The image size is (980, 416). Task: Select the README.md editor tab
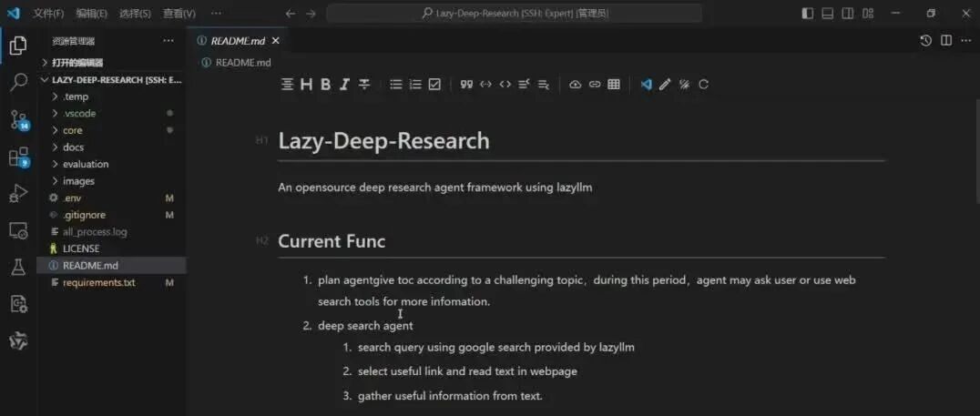[x=238, y=41]
